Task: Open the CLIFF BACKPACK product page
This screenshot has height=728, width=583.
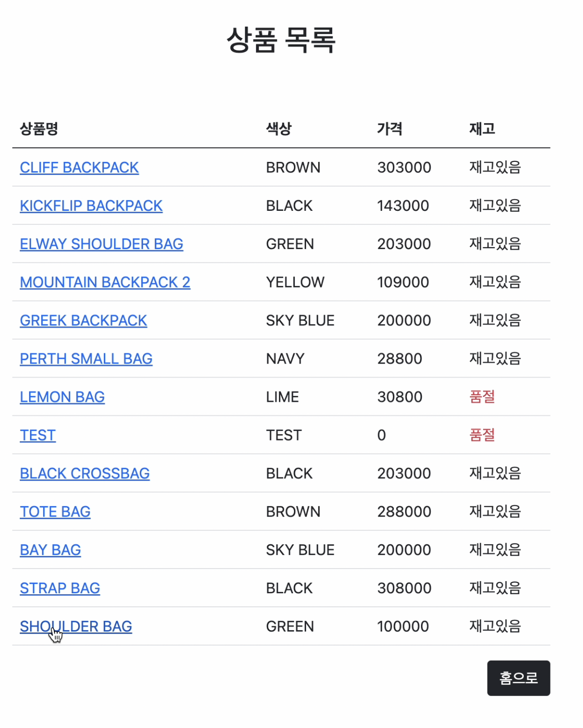Action: click(x=79, y=167)
